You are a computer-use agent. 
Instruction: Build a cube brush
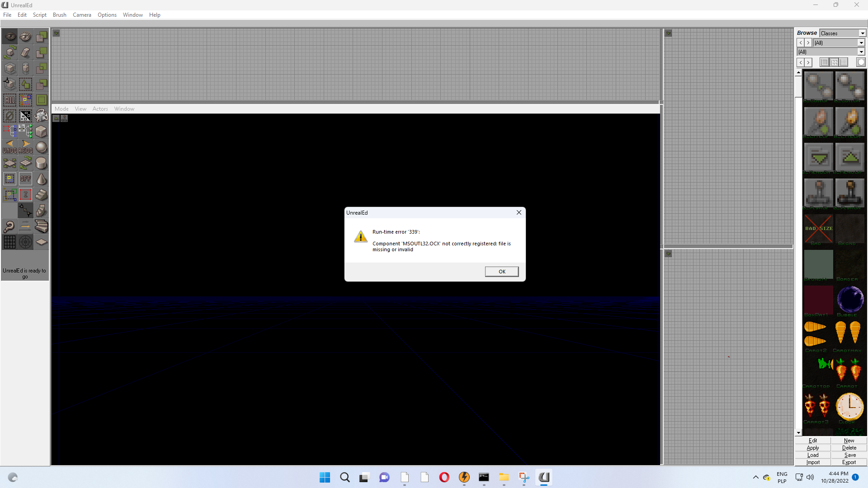click(42, 131)
